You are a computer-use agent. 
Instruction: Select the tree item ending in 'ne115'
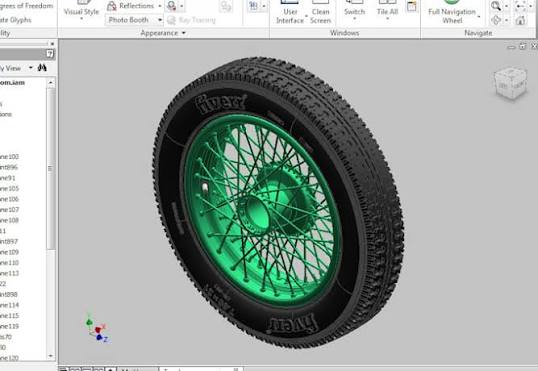[x=9, y=316]
